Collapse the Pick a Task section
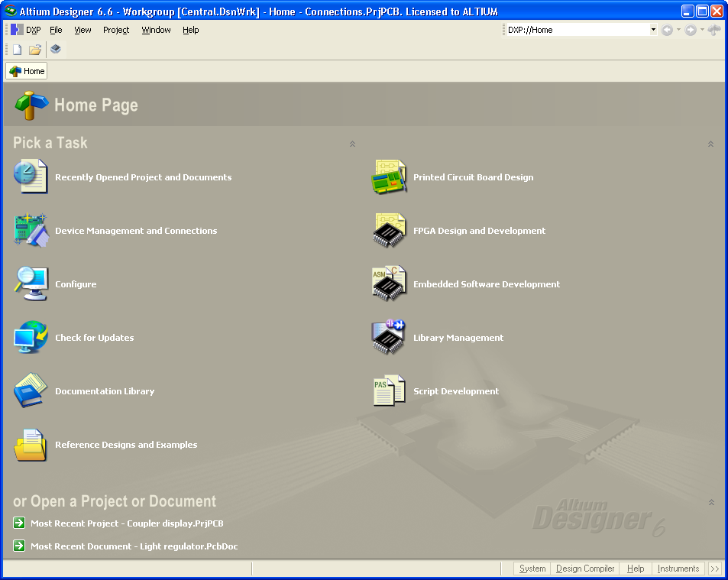 point(352,144)
